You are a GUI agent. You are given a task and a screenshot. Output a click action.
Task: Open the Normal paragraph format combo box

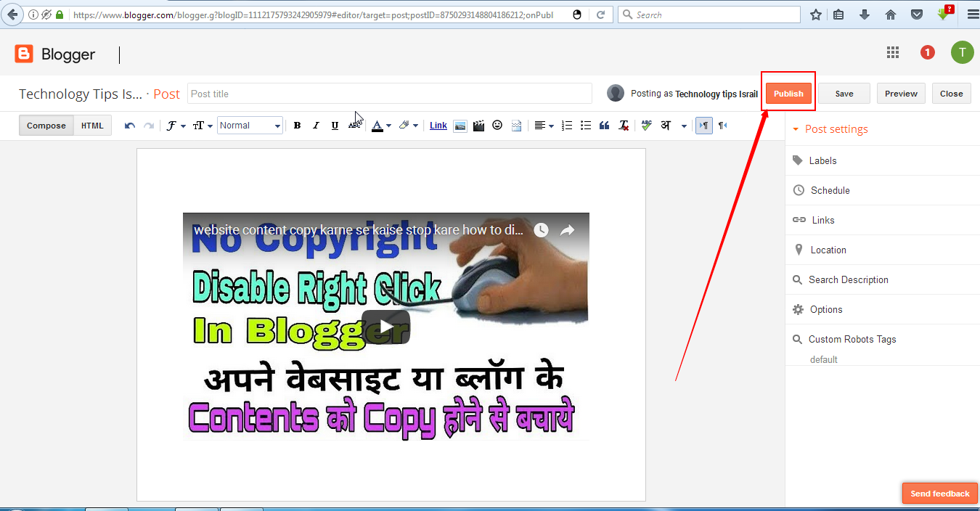[250, 126]
